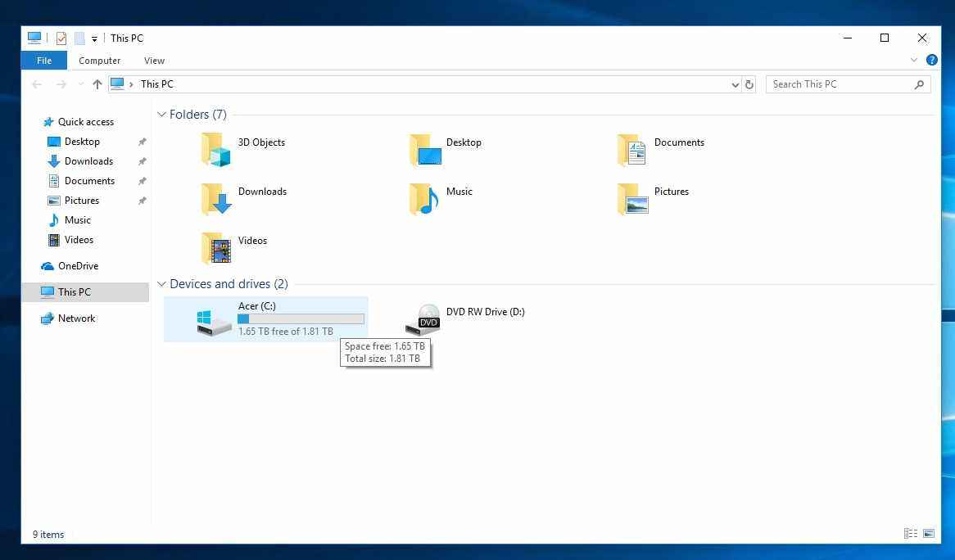Switch to large icons view in status bar
Viewport: 955px width, 560px height.
(x=928, y=534)
